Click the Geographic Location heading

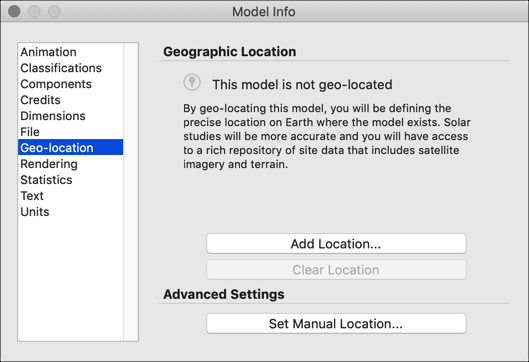click(230, 52)
